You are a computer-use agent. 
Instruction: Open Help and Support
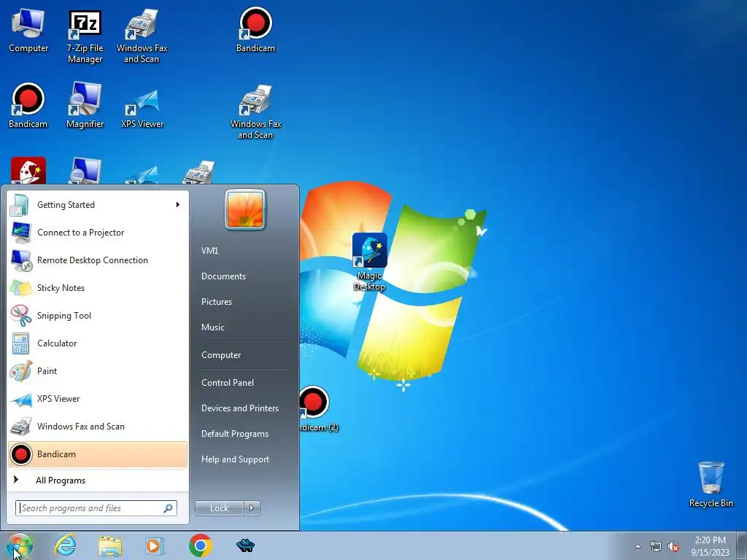(236, 459)
